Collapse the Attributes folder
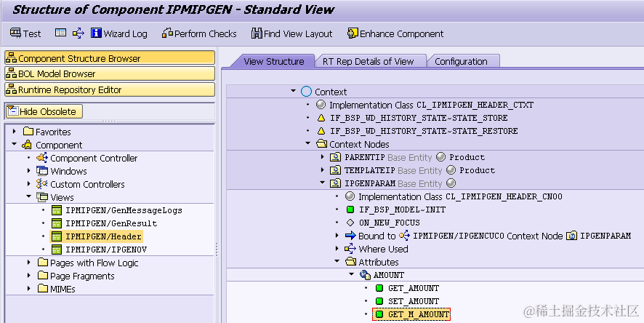The image size is (644, 323). coord(337,261)
